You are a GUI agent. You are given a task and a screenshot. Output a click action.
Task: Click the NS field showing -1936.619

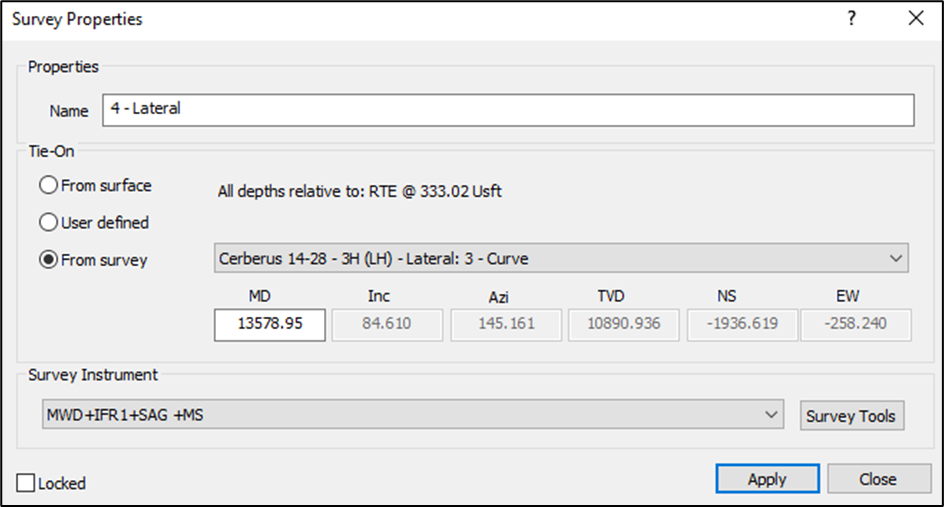(742, 324)
